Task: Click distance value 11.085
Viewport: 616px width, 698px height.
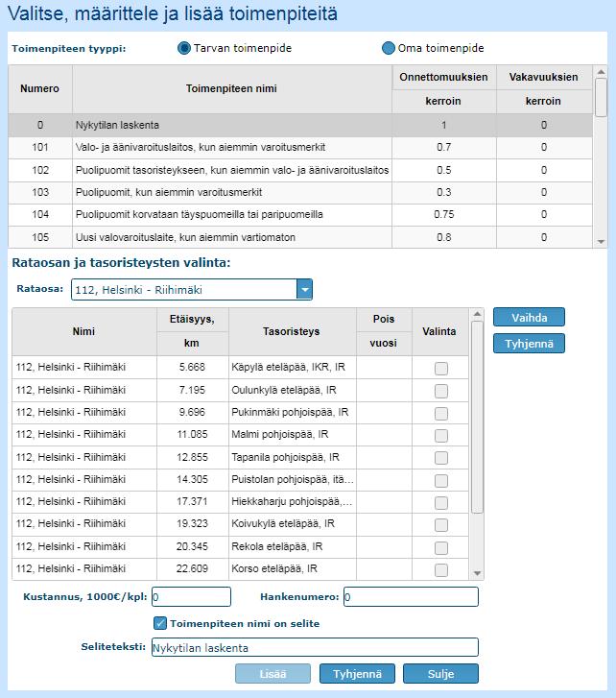Action: click(x=192, y=434)
